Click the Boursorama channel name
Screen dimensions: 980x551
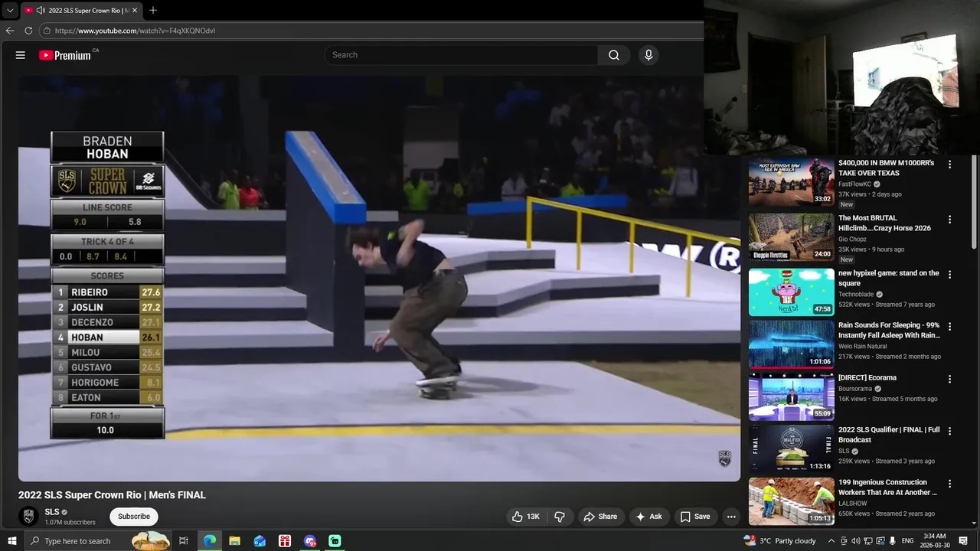pos(855,389)
